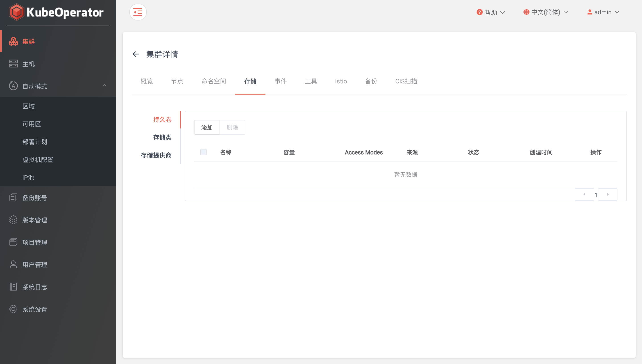Toggle the select-all checkbox in the table header
Screen dimensions: 642x364
(x=203, y=152)
